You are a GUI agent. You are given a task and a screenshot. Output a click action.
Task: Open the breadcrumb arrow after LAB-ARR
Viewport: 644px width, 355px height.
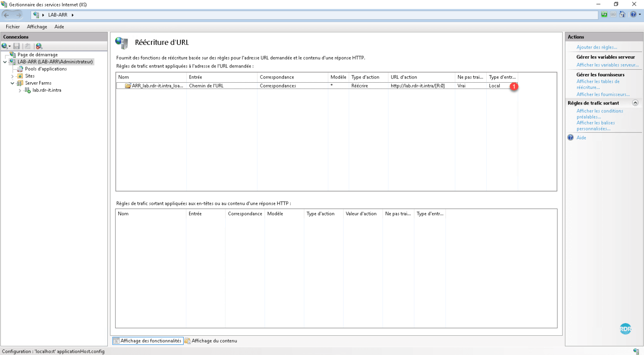coord(73,15)
